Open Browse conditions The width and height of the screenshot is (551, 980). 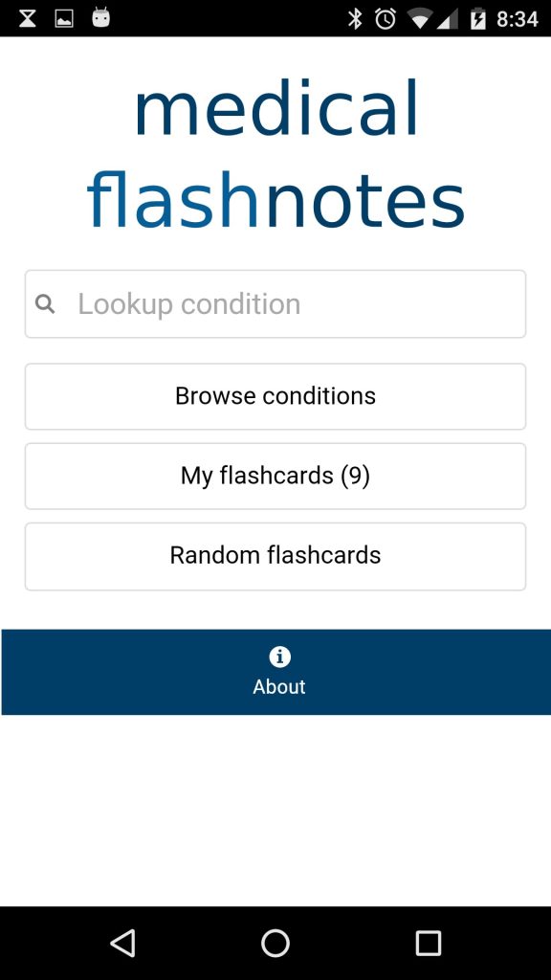click(275, 396)
